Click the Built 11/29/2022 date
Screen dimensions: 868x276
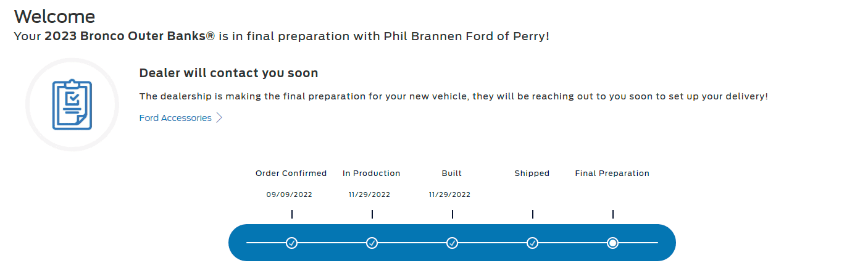click(450, 194)
